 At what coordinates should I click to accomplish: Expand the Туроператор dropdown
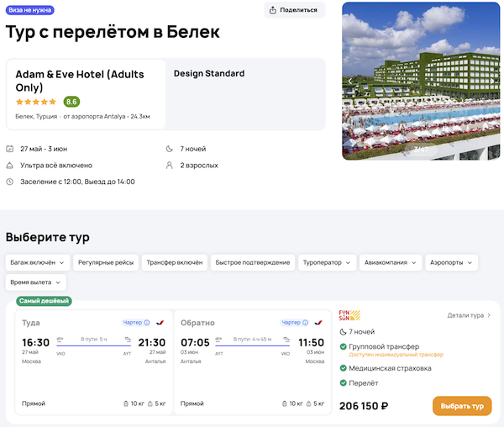click(327, 262)
